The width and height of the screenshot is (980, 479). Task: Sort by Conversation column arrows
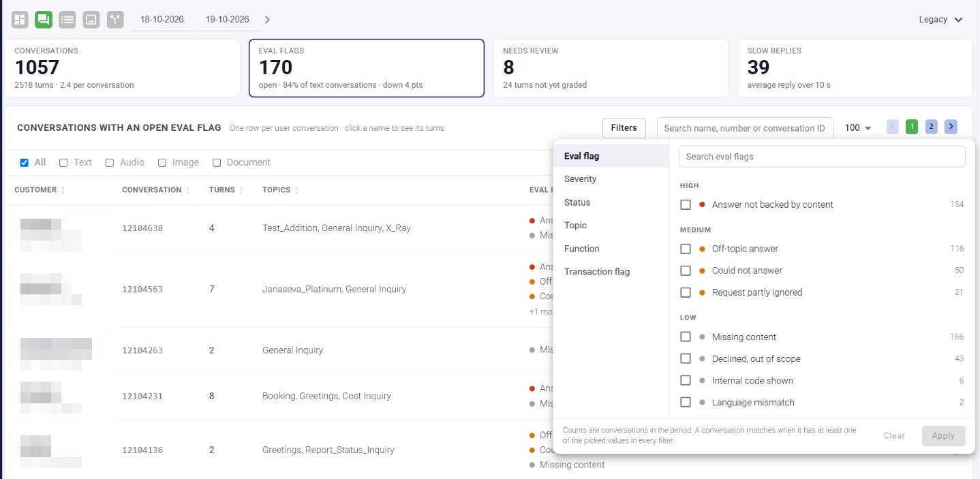(187, 190)
